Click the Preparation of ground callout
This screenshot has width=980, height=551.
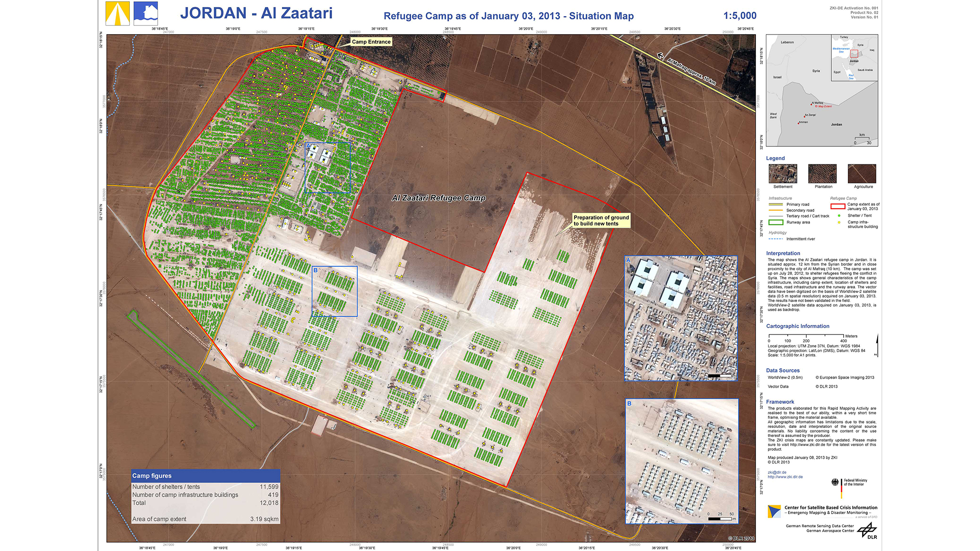[601, 221]
